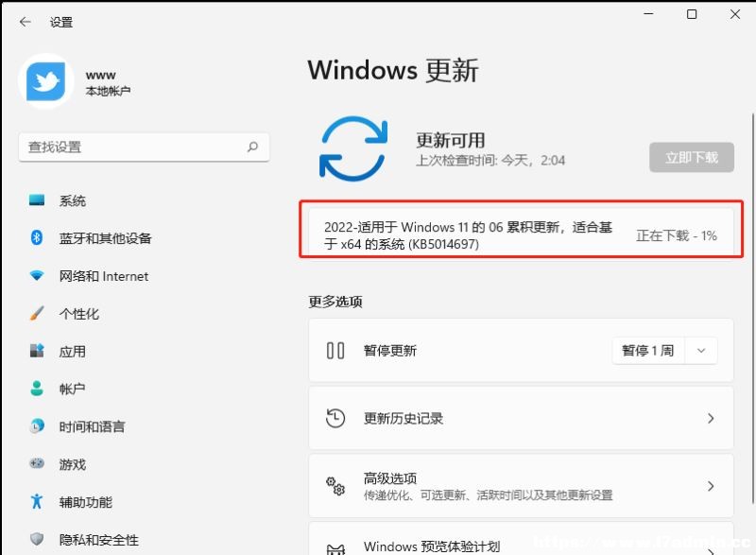The width and height of the screenshot is (756, 555).
Task: Click the chevron on 高级选项 row
Action: click(711, 486)
